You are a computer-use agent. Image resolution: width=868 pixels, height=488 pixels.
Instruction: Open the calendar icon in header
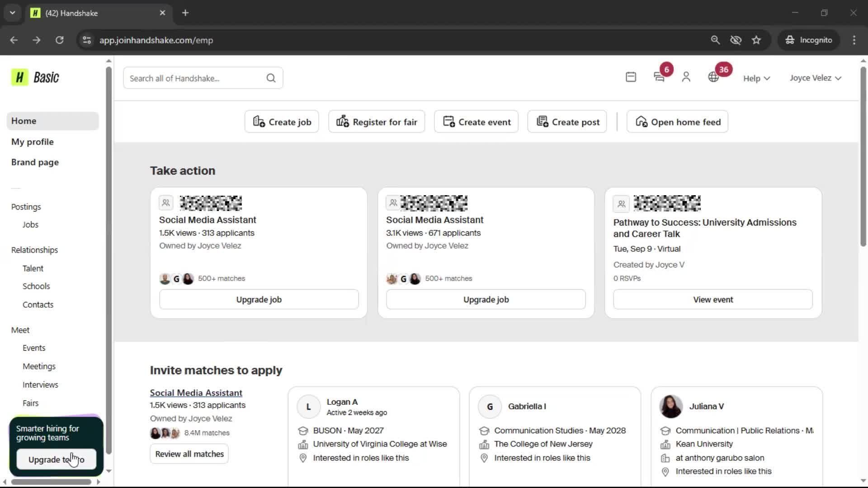click(x=631, y=77)
